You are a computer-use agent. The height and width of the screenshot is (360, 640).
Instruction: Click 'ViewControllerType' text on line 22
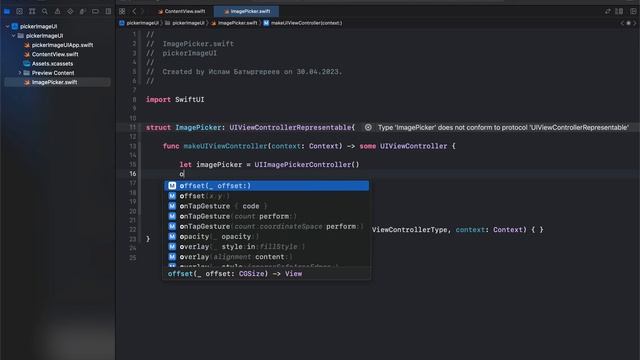409,230
